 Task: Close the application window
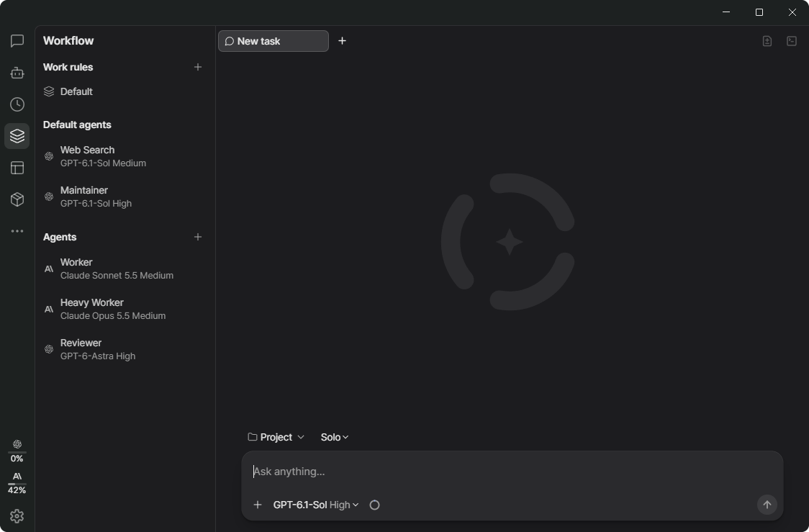click(x=792, y=12)
